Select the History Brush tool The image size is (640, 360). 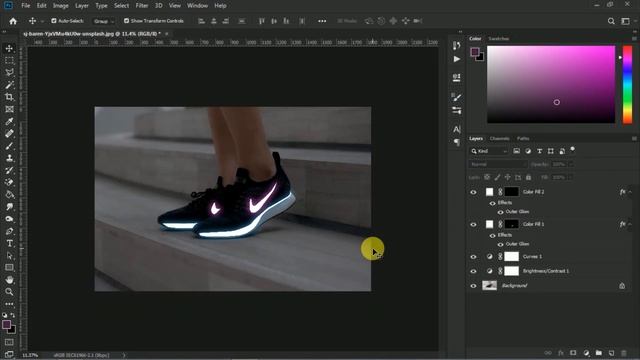[9, 170]
